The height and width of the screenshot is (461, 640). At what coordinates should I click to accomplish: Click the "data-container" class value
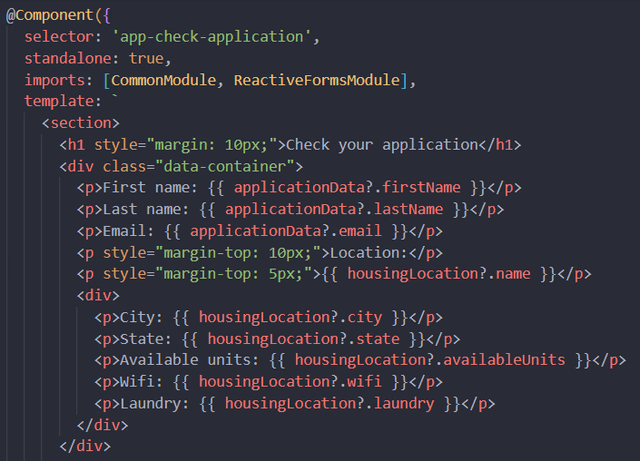coord(225,167)
